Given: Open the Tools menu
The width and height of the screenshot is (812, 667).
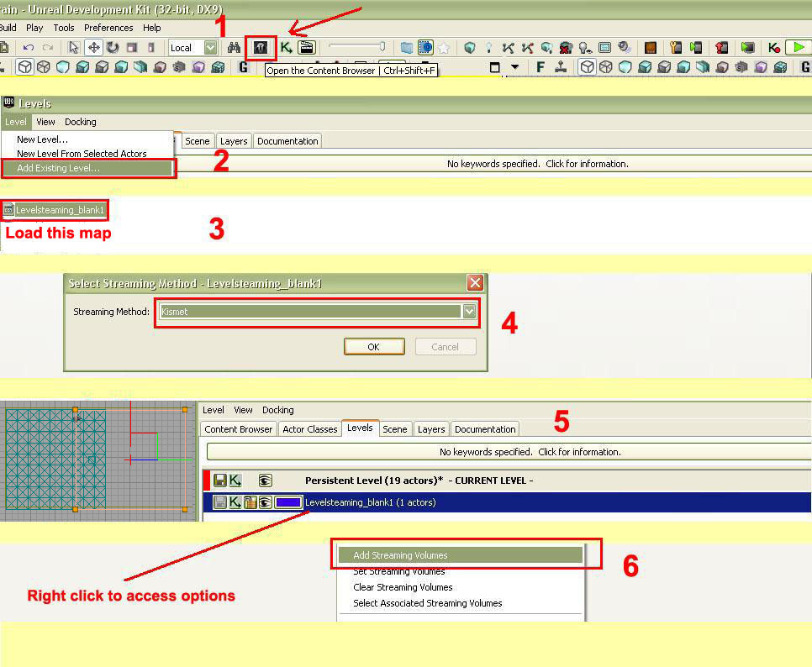Looking at the screenshot, I should click(x=64, y=28).
